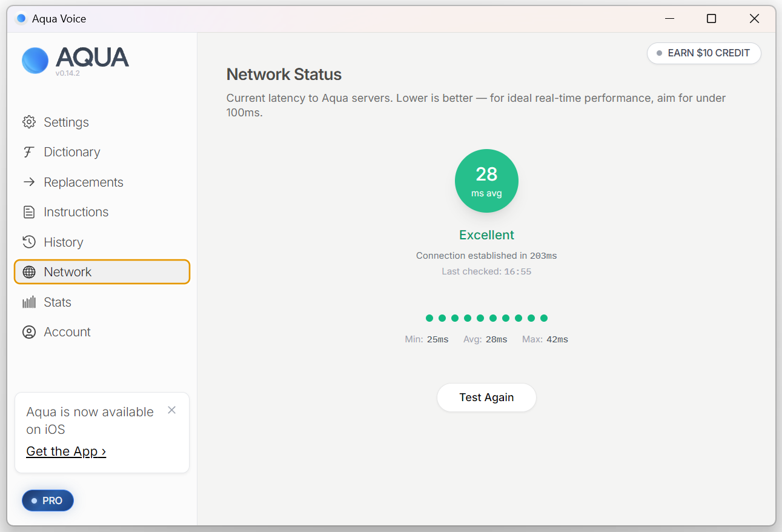Dismiss the iOS availability notice

[x=172, y=410]
